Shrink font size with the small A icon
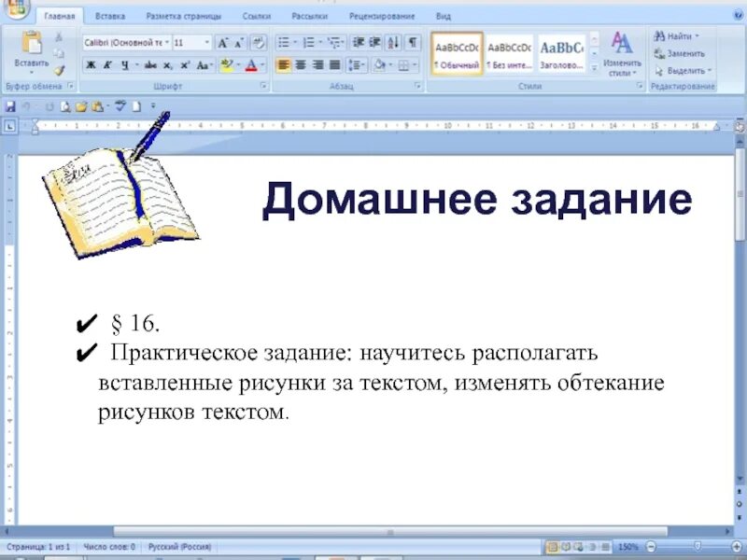Image resolution: width=747 pixels, height=560 pixels. coord(239,43)
